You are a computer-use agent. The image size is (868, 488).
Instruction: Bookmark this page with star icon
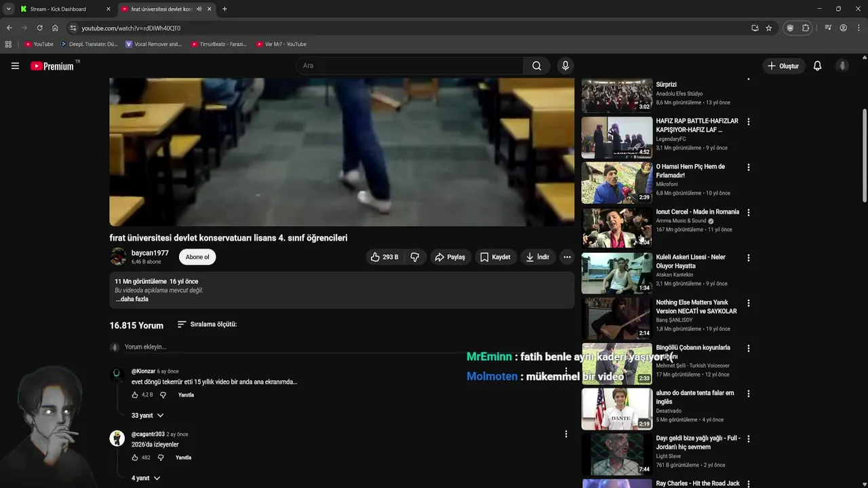coord(768,28)
